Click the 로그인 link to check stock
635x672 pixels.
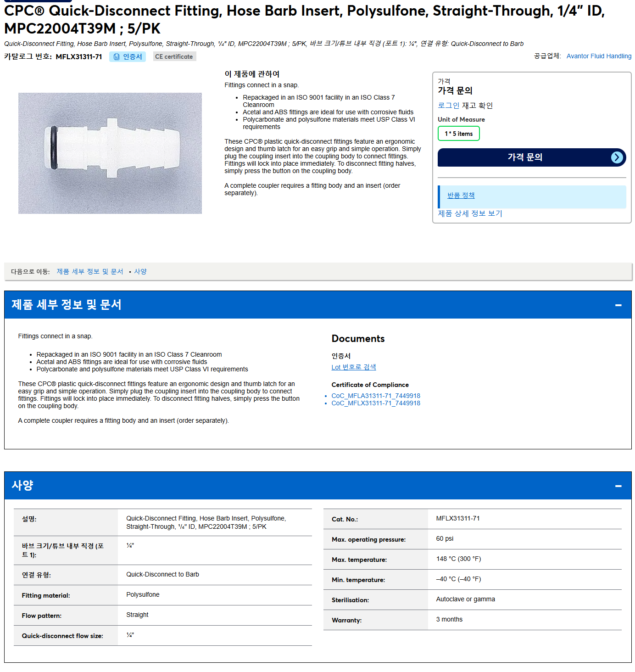[x=448, y=106]
